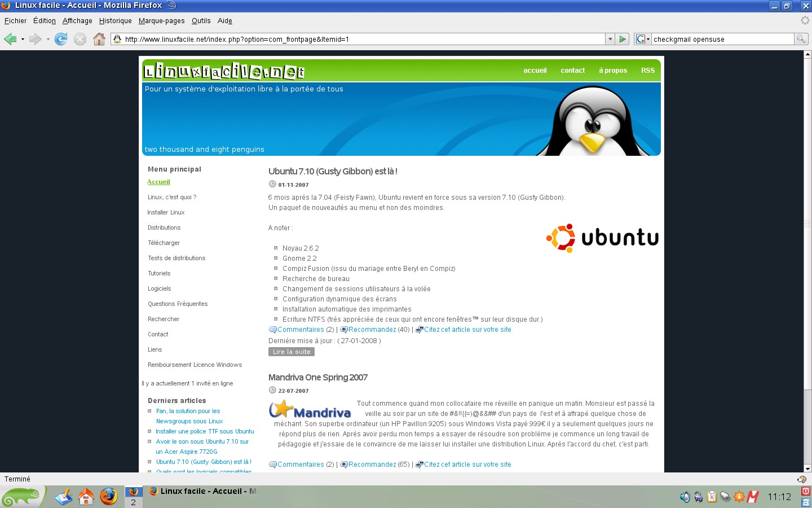Open the Marque-pages menu
The width and height of the screenshot is (812, 508).
click(x=162, y=21)
